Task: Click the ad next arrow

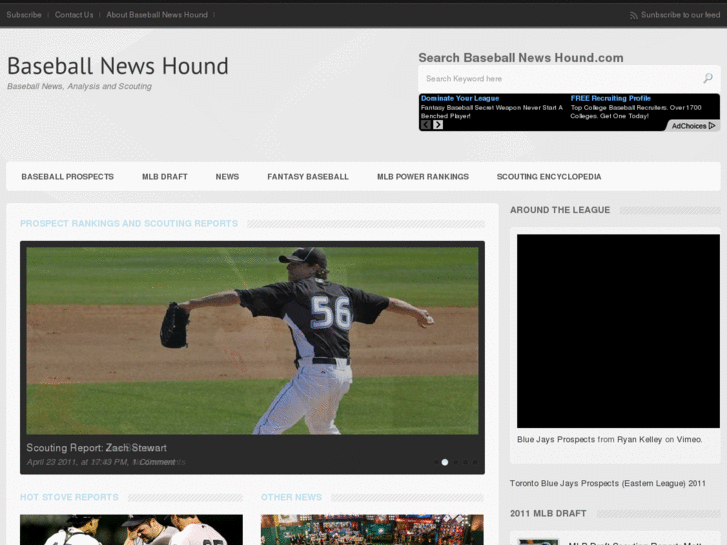Action: coord(438,125)
